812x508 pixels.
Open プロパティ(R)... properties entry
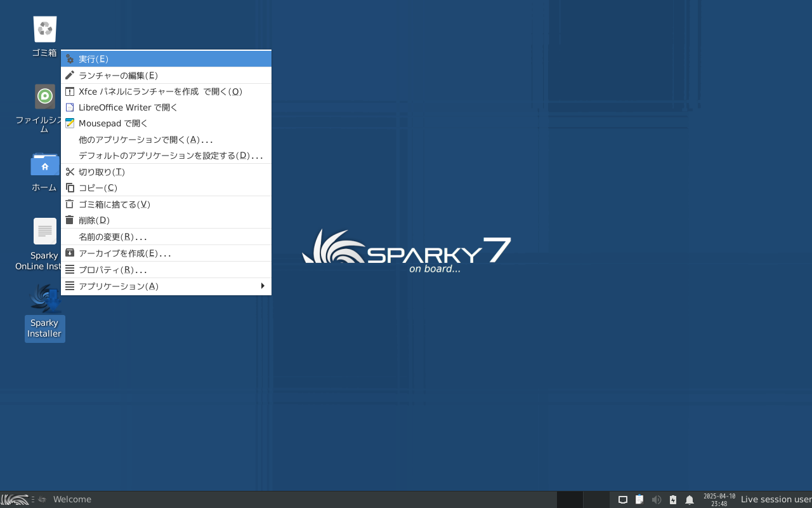pos(166,270)
